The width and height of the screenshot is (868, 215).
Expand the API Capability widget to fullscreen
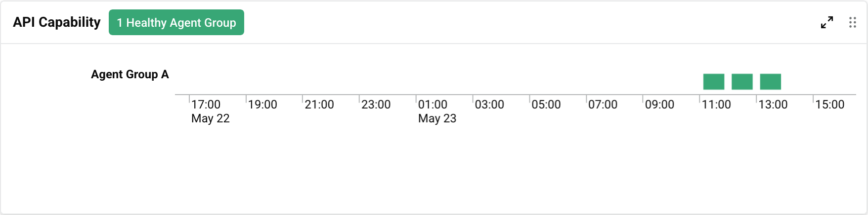(x=827, y=22)
